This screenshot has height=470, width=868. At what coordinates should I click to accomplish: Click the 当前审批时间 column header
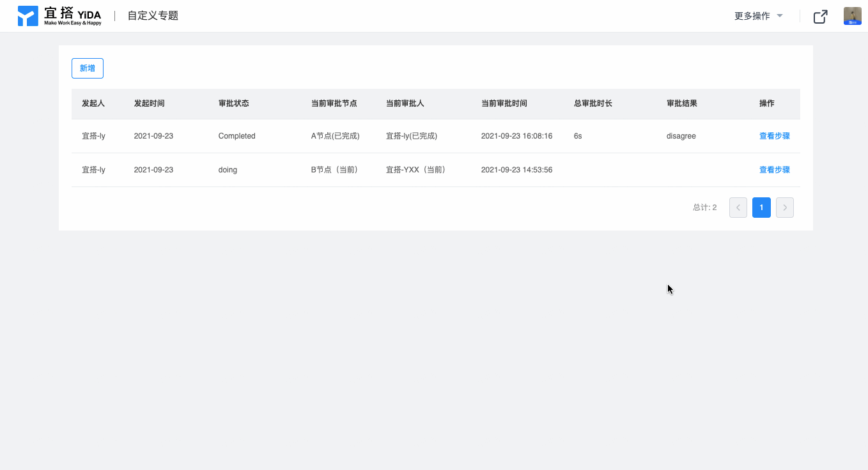coord(504,103)
